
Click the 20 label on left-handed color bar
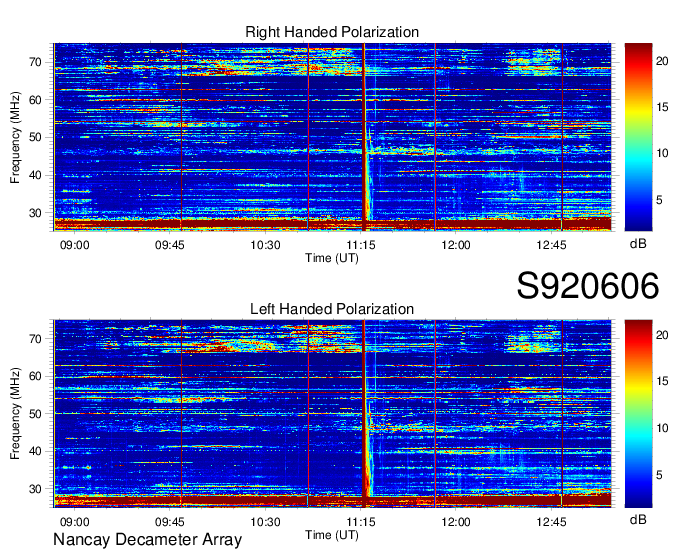(x=662, y=335)
